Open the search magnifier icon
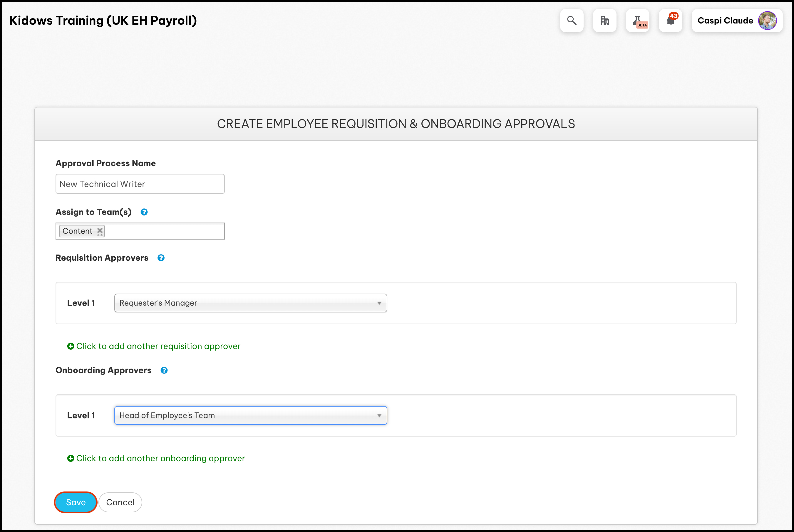Viewport: 794px width, 532px height. pyautogui.click(x=572, y=21)
